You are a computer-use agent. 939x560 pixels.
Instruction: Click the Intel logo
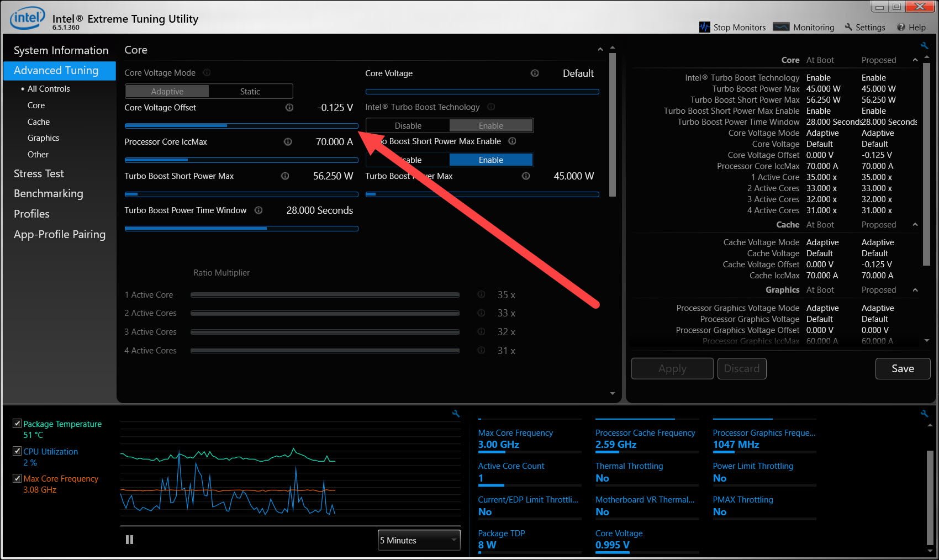[x=27, y=18]
